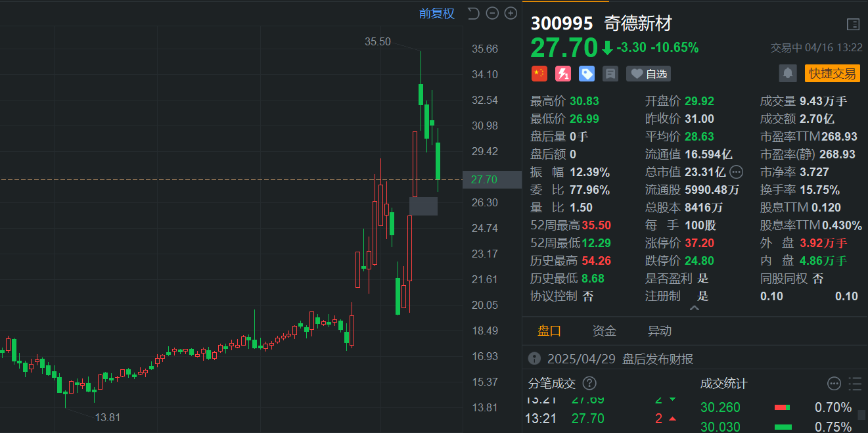
Task: Click the 分笔成交 header
Action: (x=552, y=383)
